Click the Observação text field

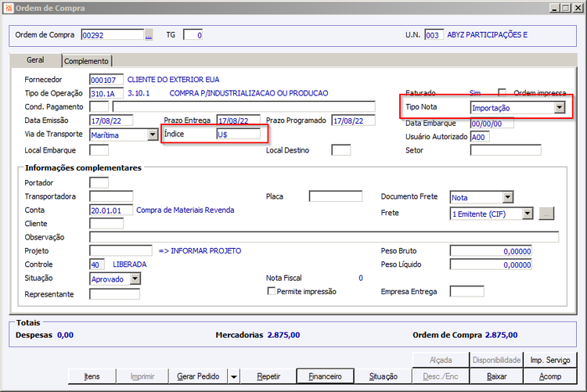324,237
